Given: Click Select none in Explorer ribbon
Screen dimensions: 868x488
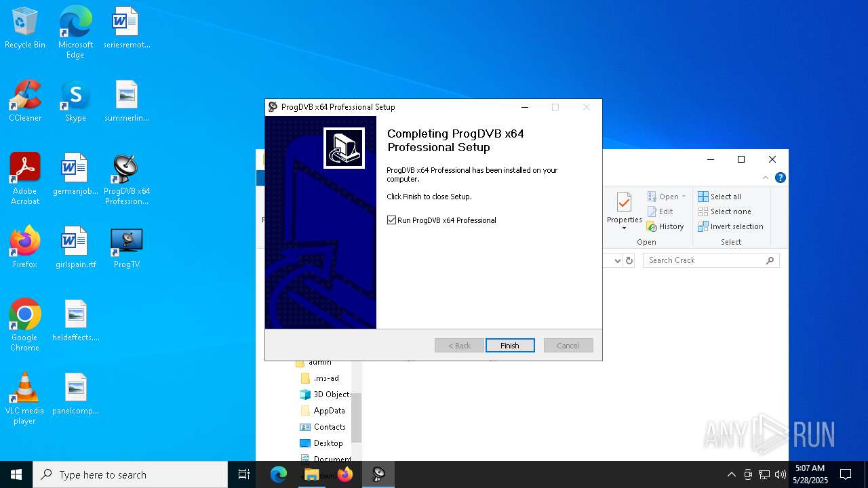Looking at the screenshot, I should click(724, 211).
